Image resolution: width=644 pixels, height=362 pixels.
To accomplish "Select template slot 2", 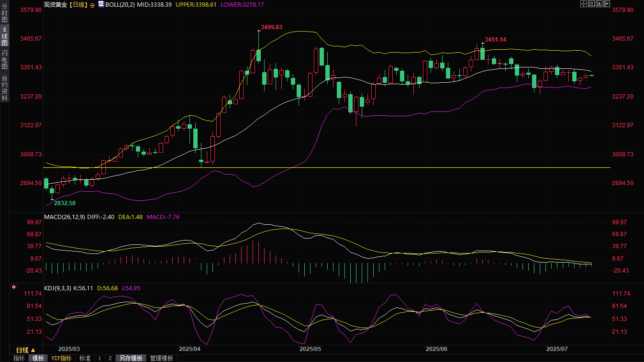I will 110,358.
